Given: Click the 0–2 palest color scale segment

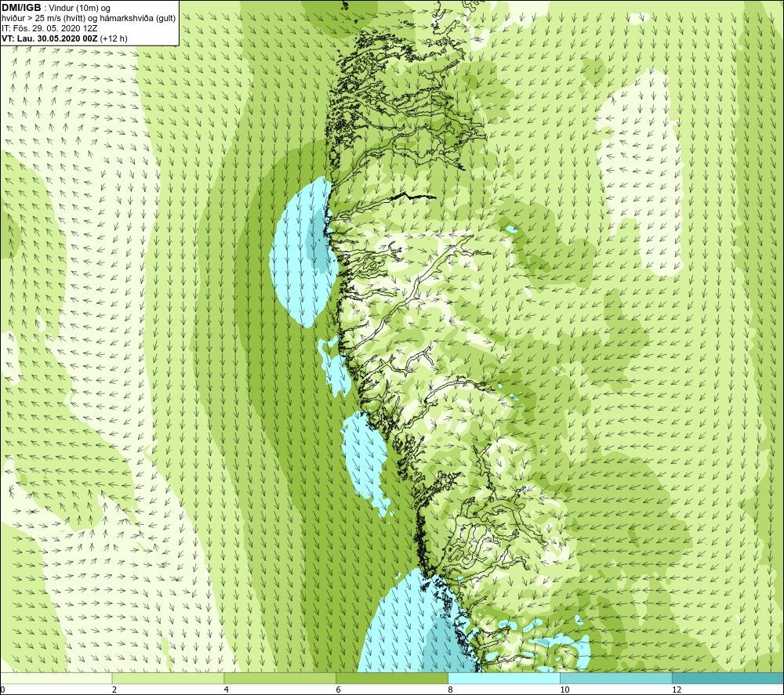Looking at the screenshot, I should [56, 678].
